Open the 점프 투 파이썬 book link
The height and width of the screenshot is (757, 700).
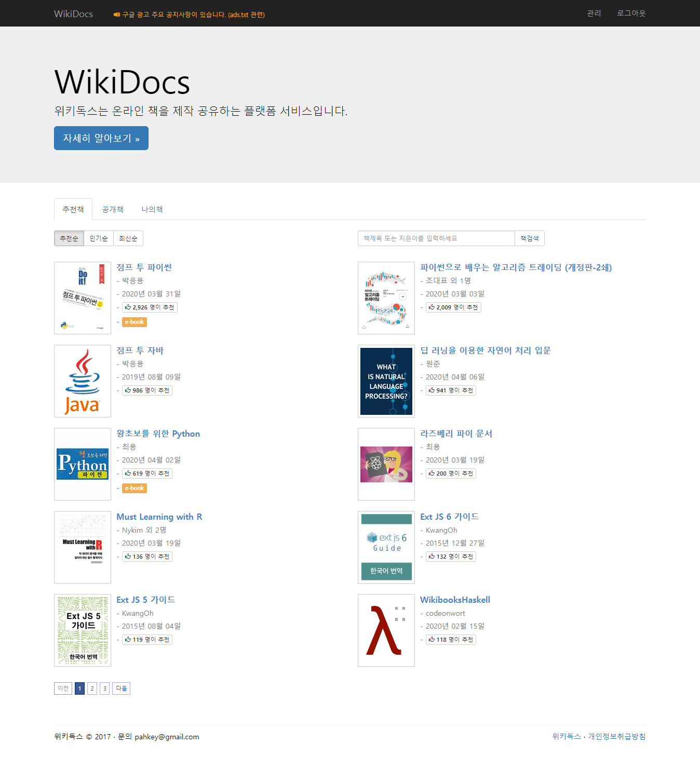pyautogui.click(x=144, y=267)
